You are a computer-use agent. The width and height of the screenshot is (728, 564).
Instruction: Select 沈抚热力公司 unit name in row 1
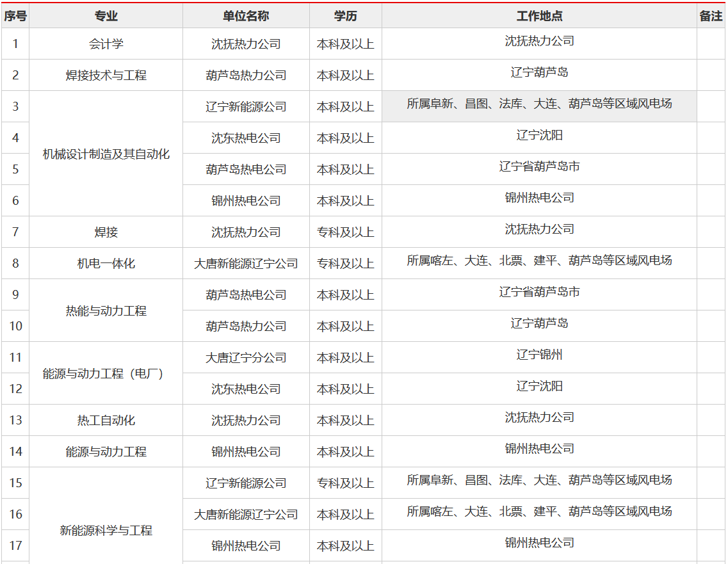[246, 44]
